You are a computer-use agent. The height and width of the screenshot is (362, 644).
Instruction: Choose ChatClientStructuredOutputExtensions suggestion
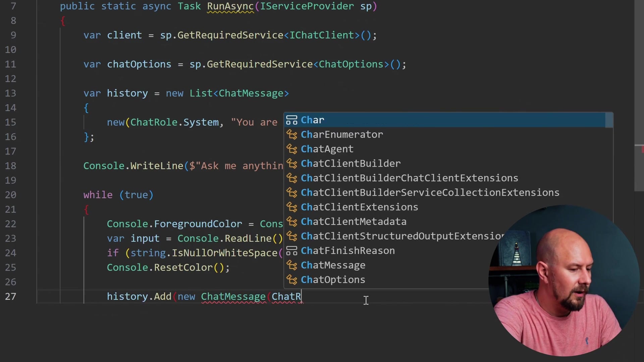[x=401, y=236]
